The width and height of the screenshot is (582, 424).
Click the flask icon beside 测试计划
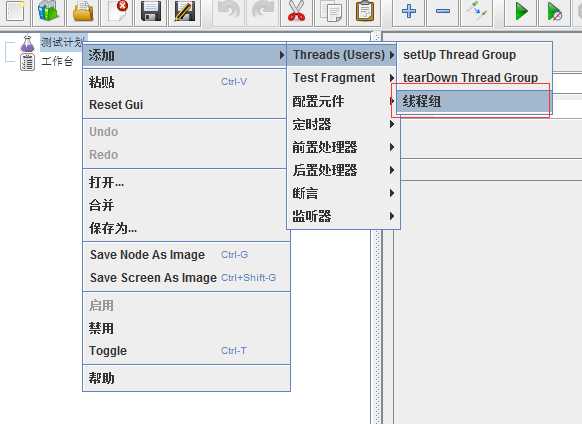click(27, 44)
